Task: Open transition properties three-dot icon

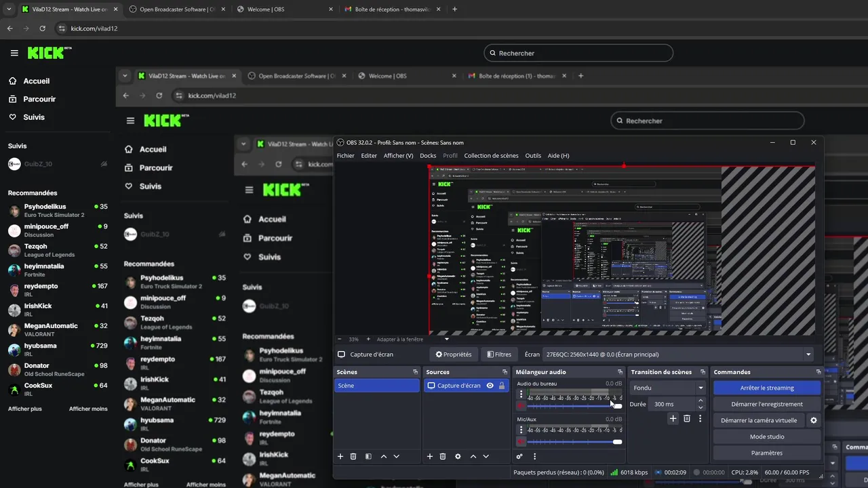Action: click(x=701, y=419)
